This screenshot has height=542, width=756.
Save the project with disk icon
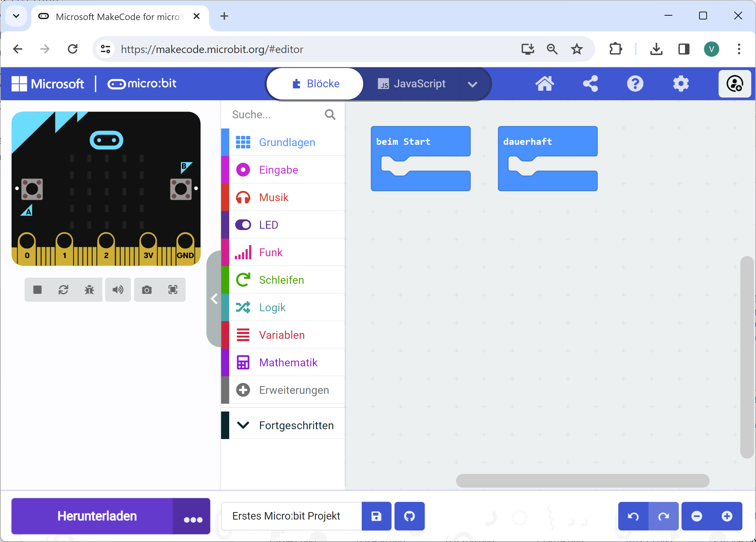(x=376, y=516)
